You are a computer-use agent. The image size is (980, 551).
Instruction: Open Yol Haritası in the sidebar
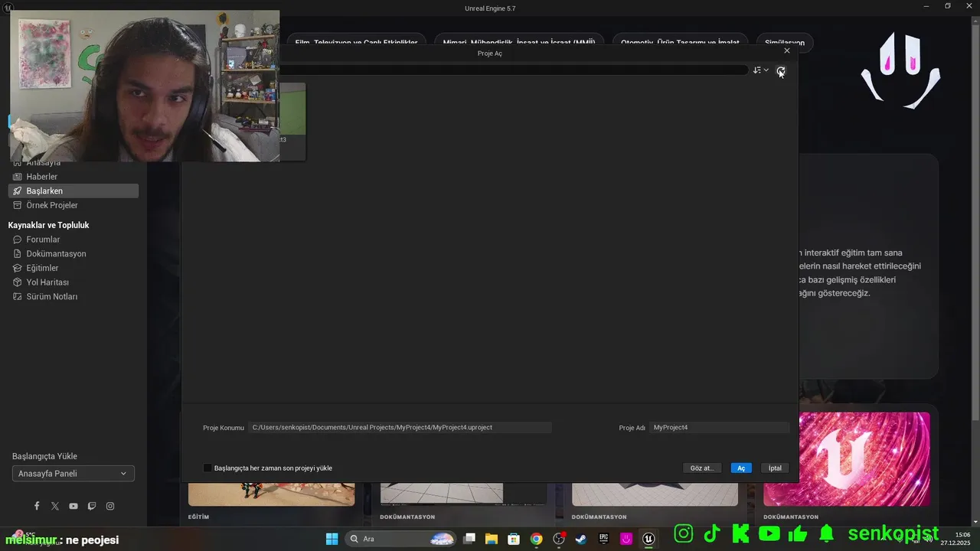(x=73, y=282)
